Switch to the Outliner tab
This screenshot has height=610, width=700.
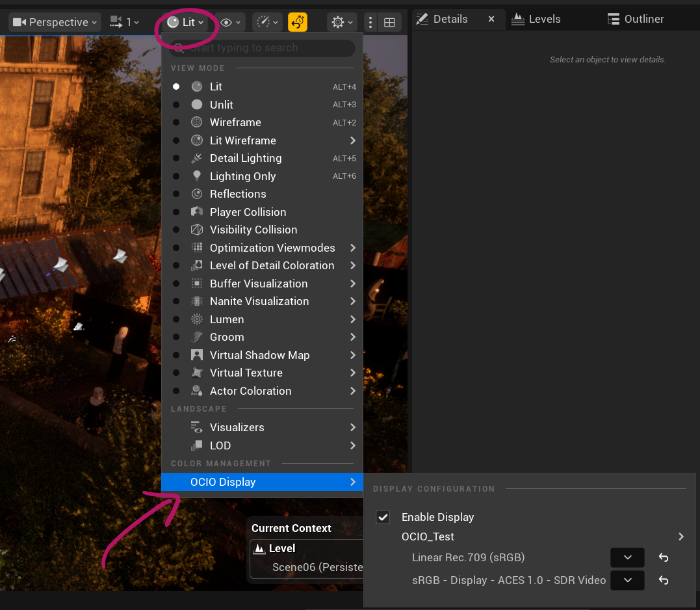636,19
